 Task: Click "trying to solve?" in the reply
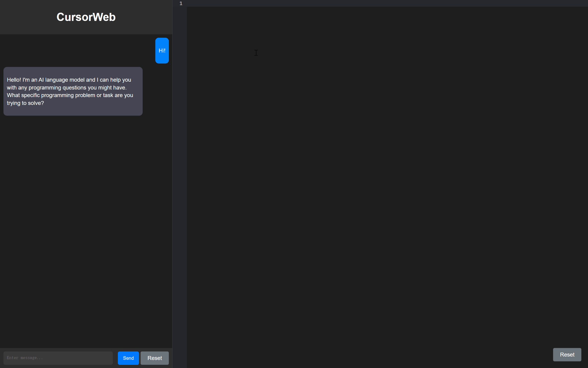click(25, 103)
